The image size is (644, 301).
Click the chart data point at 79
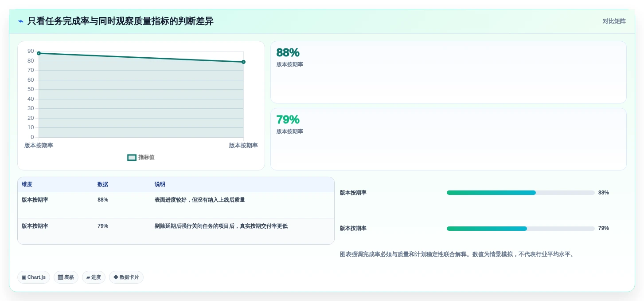[x=243, y=62]
